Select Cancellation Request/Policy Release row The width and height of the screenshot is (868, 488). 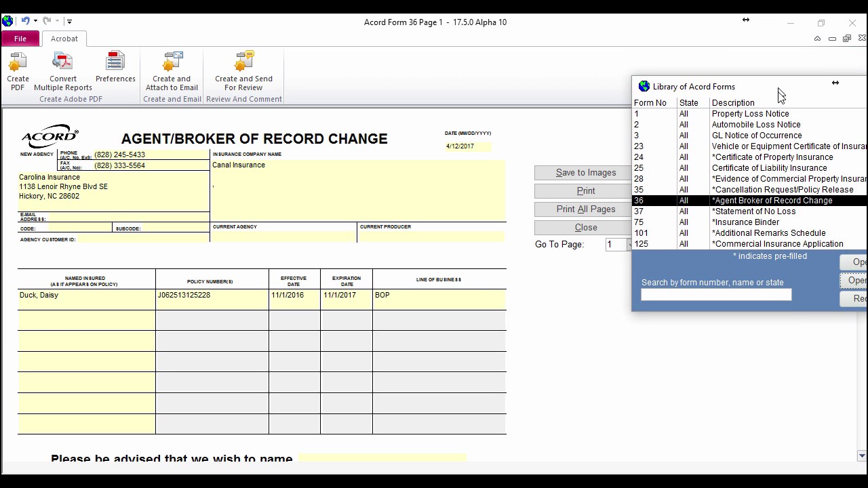749,190
